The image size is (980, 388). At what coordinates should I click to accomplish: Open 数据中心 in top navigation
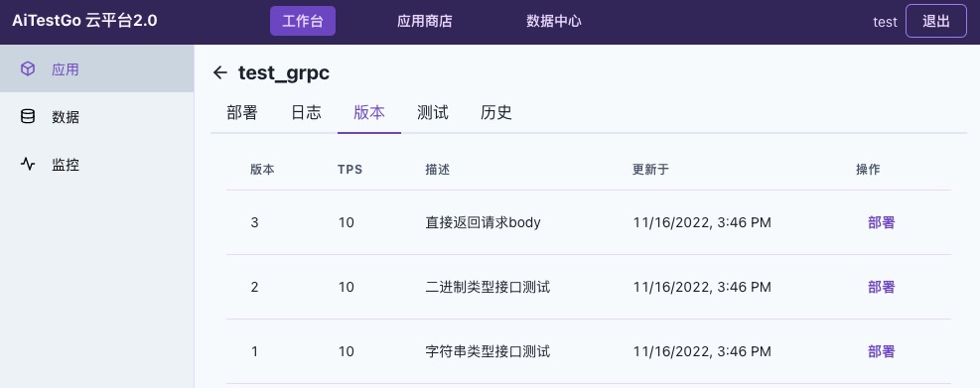554,21
